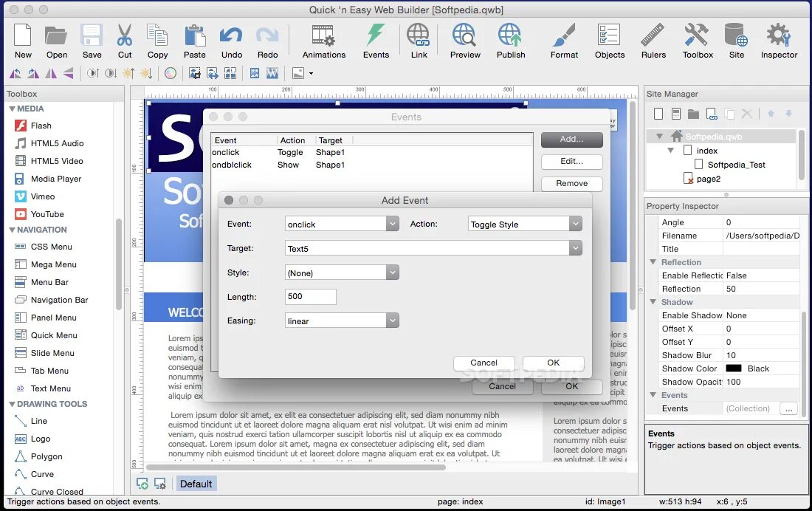Open the Easing dropdown showing linear
Image resolution: width=812 pixels, height=511 pixels.
[393, 320]
